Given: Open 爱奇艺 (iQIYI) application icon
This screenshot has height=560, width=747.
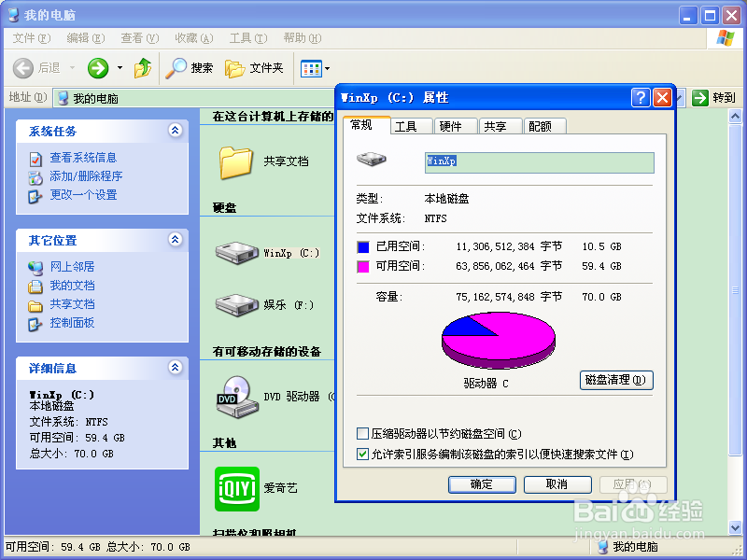Looking at the screenshot, I should pyautogui.click(x=238, y=486).
